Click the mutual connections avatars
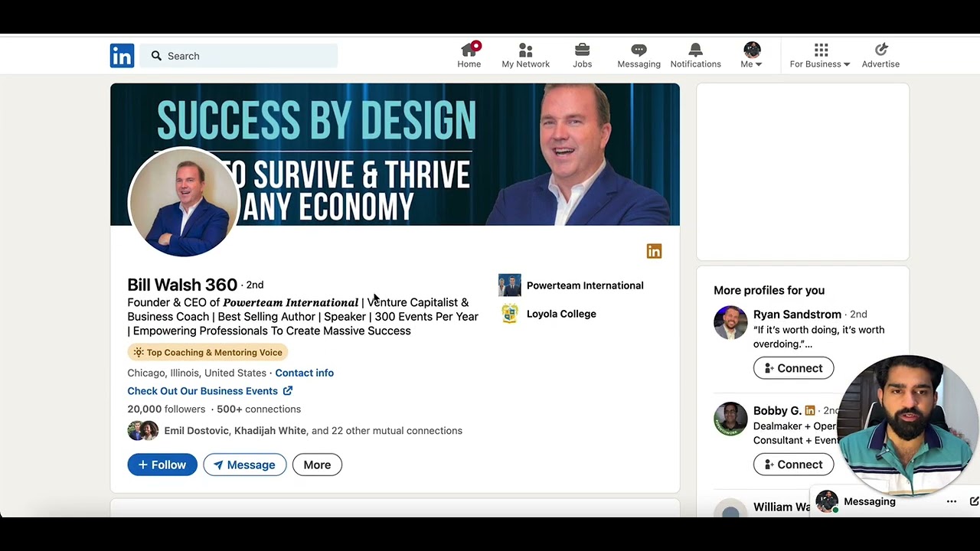Viewport: 980px width, 551px height. point(143,431)
